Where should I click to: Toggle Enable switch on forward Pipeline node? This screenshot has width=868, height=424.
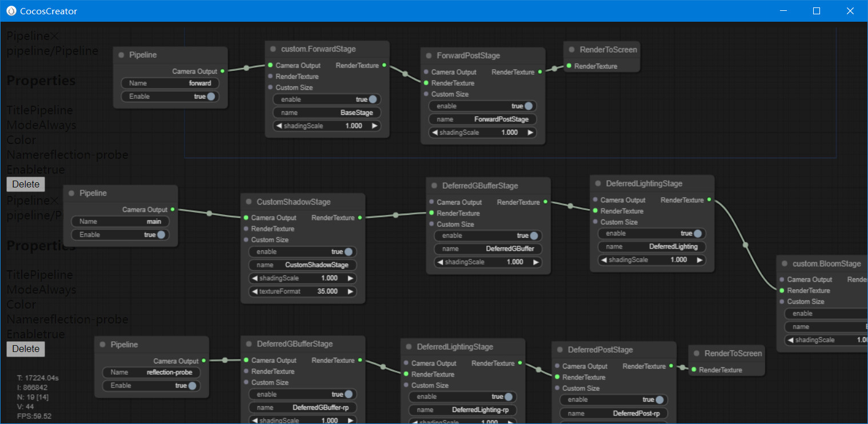211,97
